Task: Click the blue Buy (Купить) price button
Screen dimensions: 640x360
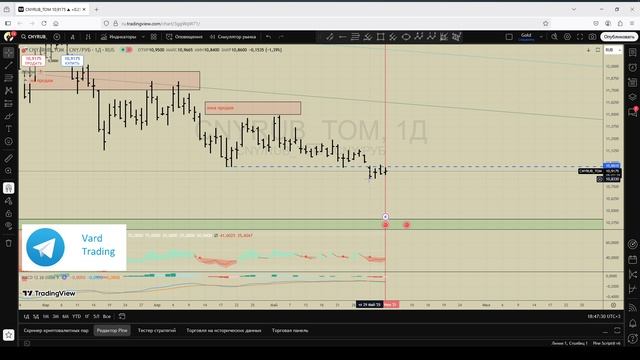Action: coord(72,61)
